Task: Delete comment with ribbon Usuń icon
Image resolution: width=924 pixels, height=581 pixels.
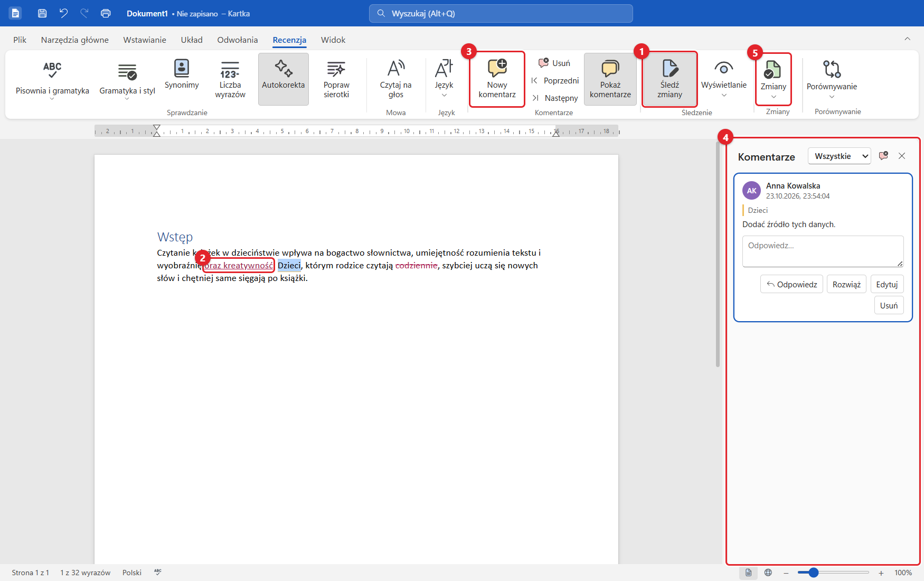Action: pyautogui.click(x=554, y=63)
